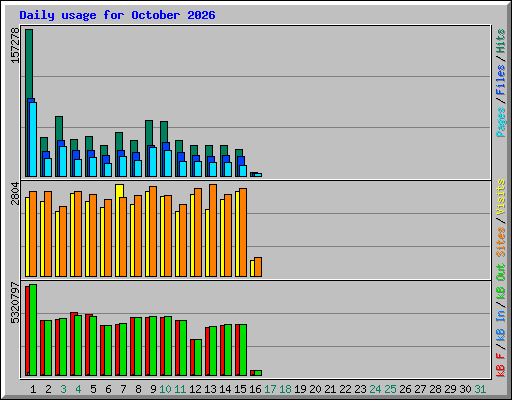Click the 5320797 y-axis value
This screenshot has width=512, height=400.
15,303
